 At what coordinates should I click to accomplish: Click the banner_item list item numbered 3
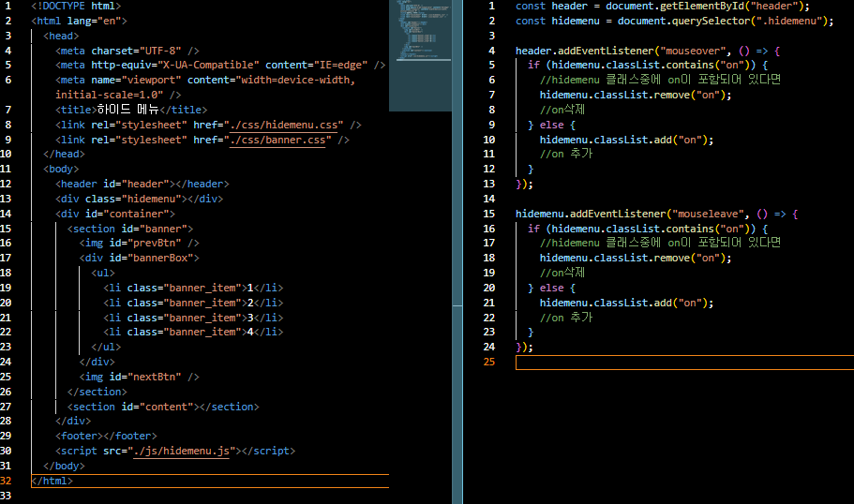pyautogui.click(x=193, y=318)
